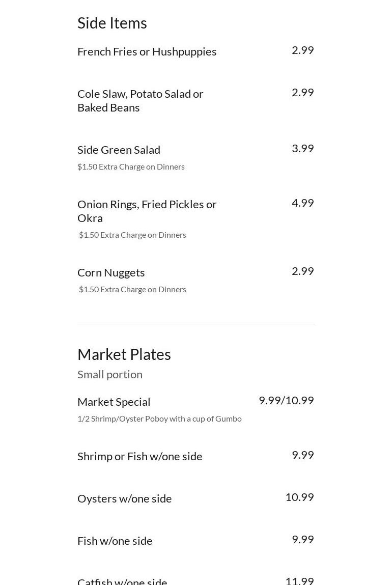Click the Market Plates section heading
The width and height of the screenshot is (392, 585).
pyautogui.click(x=124, y=354)
